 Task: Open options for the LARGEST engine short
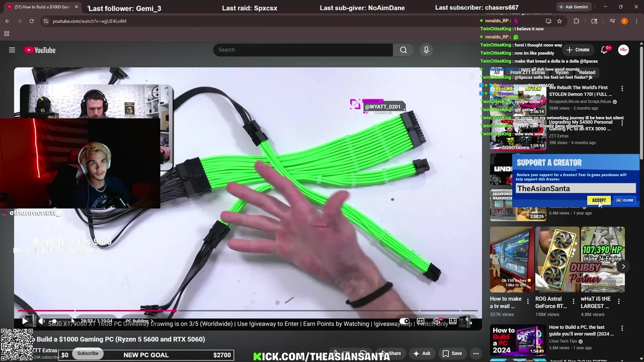click(618, 302)
